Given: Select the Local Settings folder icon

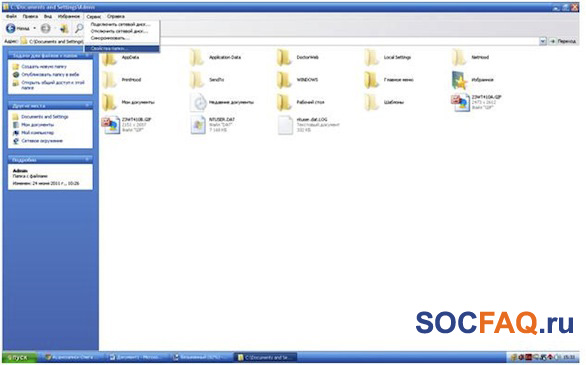Looking at the screenshot, I should [x=372, y=58].
